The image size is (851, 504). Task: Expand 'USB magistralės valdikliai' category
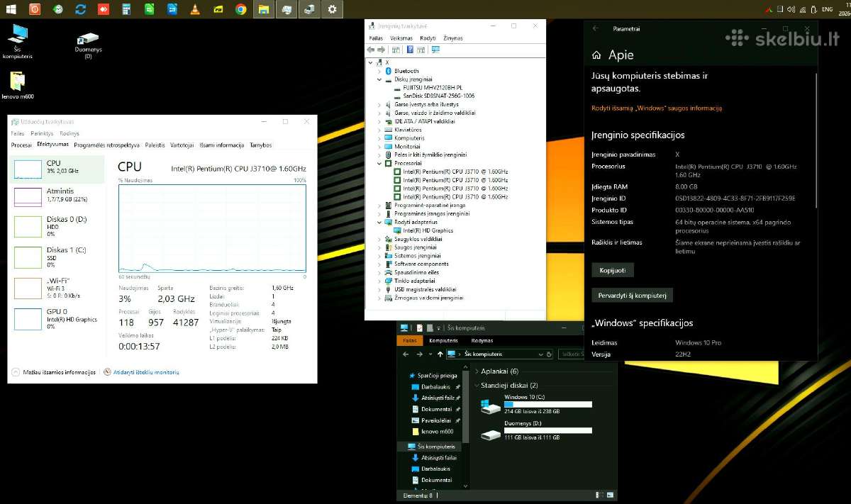tap(380, 289)
